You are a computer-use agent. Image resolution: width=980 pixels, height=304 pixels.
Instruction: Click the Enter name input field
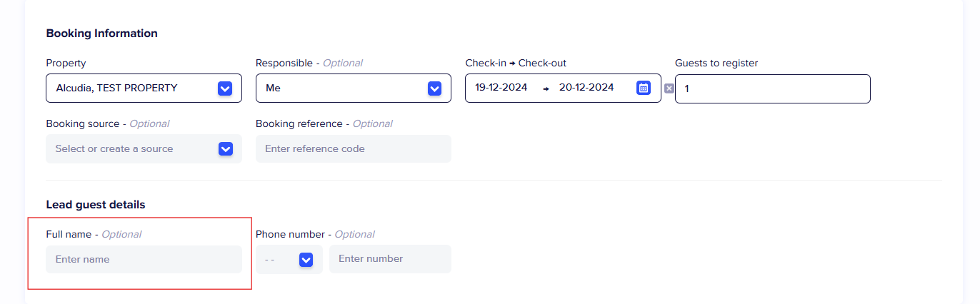(144, 260)
